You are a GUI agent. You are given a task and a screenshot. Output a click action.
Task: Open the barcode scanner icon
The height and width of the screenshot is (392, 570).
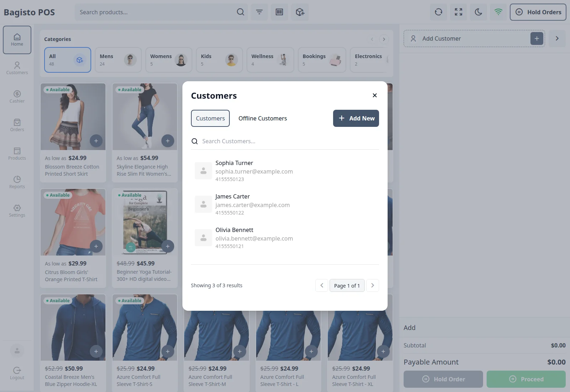tap(279, 12)
